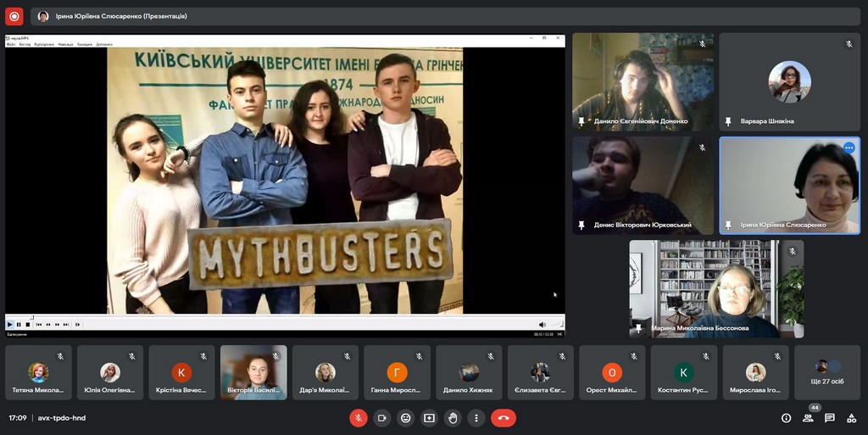This screenshot has height=435, width=868.
Task: Open the meeting details info icon
Action: point(786,418)
